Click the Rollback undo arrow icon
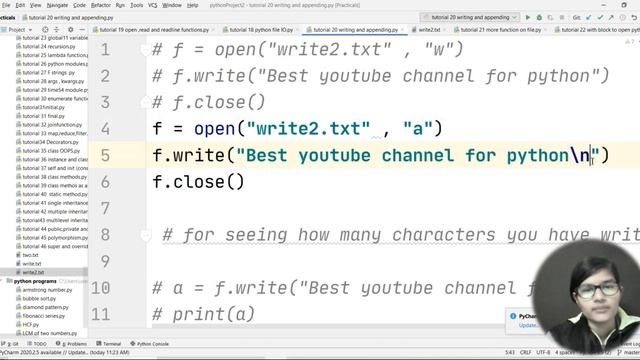 (634, 18)
